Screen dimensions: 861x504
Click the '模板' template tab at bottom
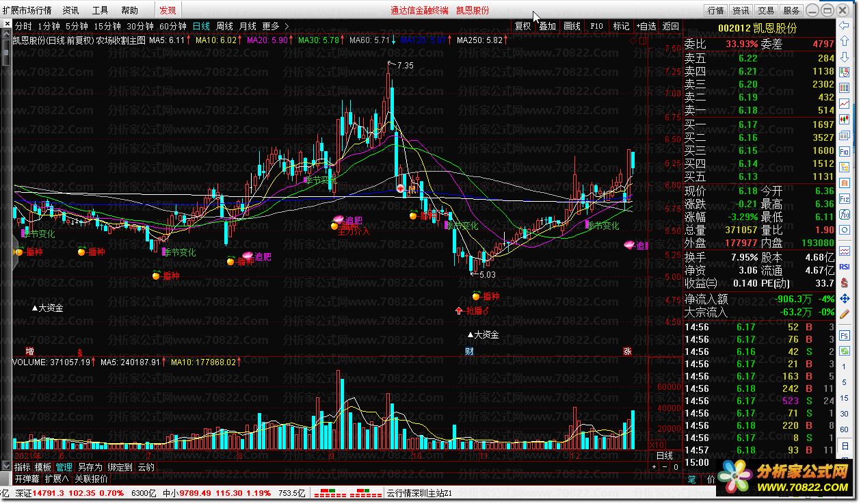point(43,467)
